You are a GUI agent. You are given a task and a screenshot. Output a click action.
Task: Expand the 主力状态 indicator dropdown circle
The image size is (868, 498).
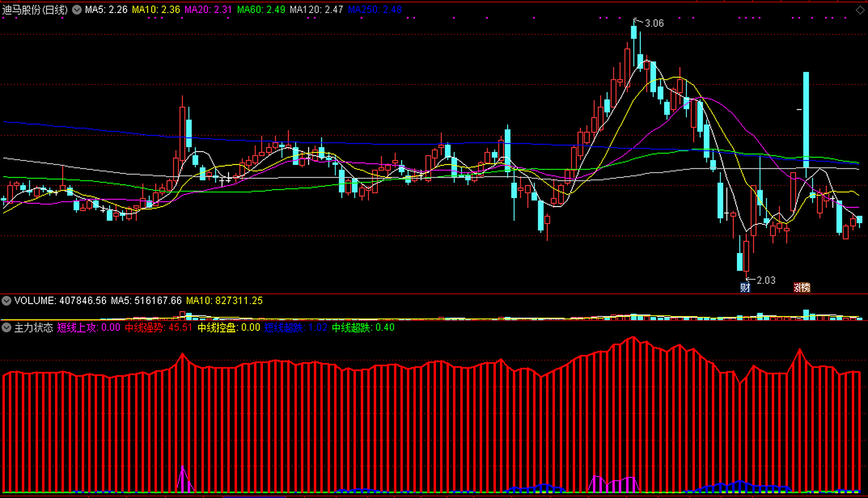(x=6, y=328)
